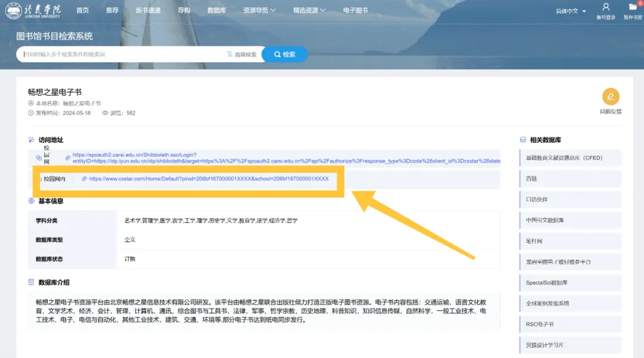Open the 中国引文数据库 related database
Screen dimensions: 644x358
571,220
